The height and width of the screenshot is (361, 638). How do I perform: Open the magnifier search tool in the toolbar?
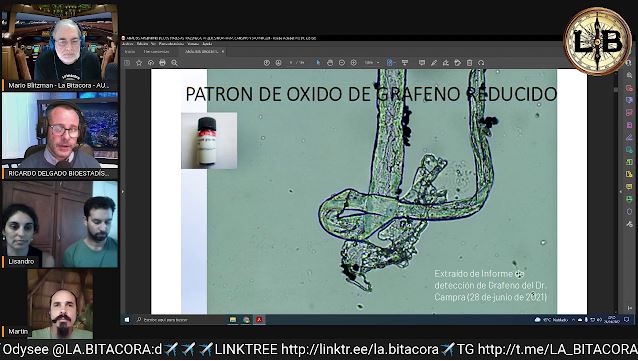174,63
